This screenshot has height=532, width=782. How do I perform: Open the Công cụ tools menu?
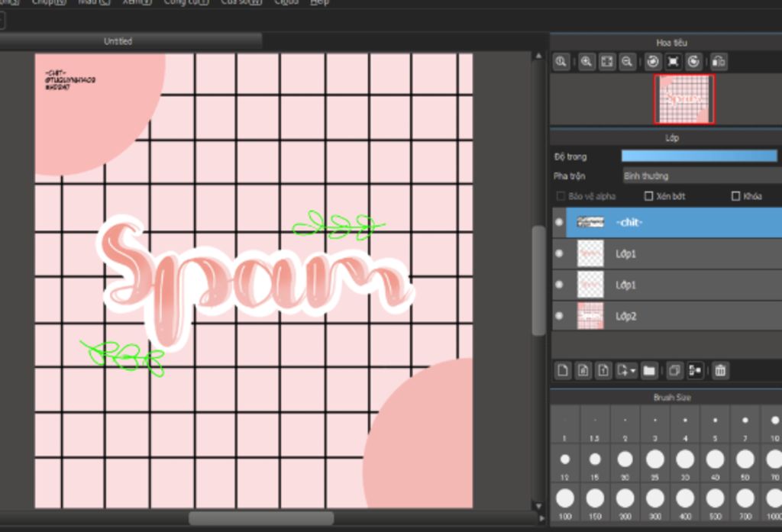pyautogui.click(x=186, y=2)
